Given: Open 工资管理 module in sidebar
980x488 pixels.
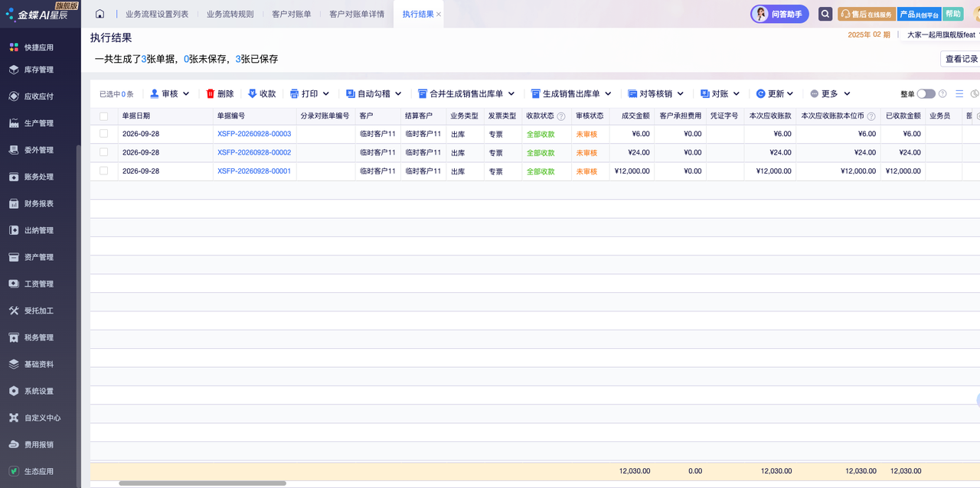Looking at the screenshot, I should point(31,284).
